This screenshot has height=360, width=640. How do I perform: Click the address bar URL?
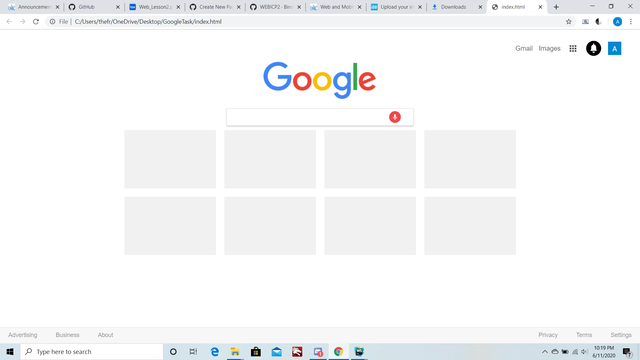pos(148,22)
